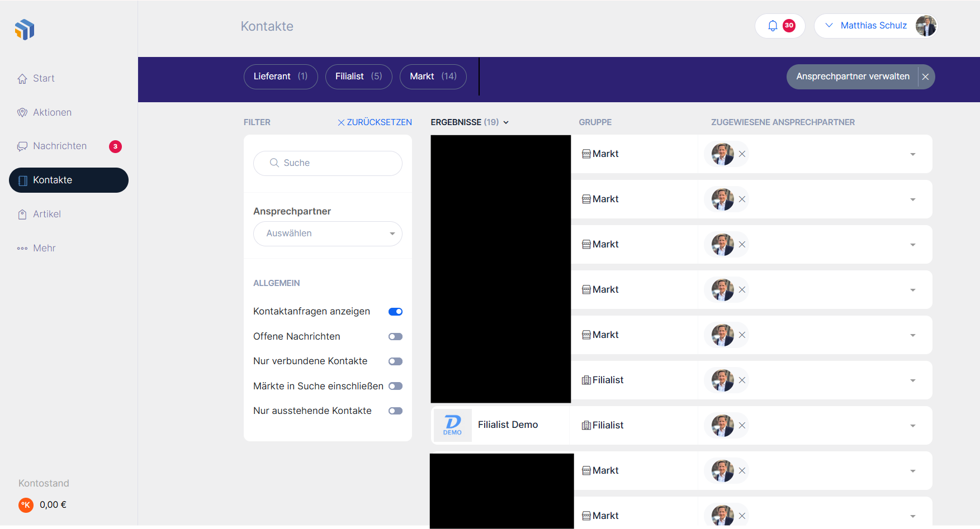Enable the Offene Nachrichten toggle
The image size is (980, 529).
tap(395, 337)
